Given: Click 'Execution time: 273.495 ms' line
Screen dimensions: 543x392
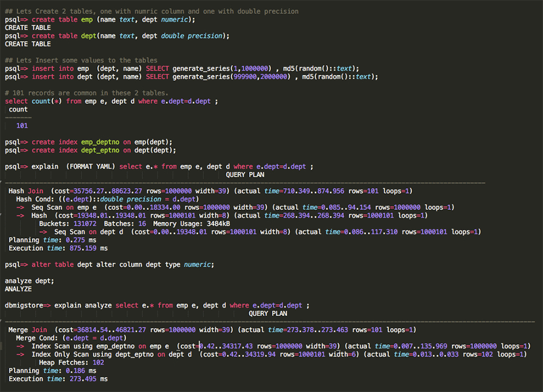Looking at the screenshot, I should tap(58, 379).
